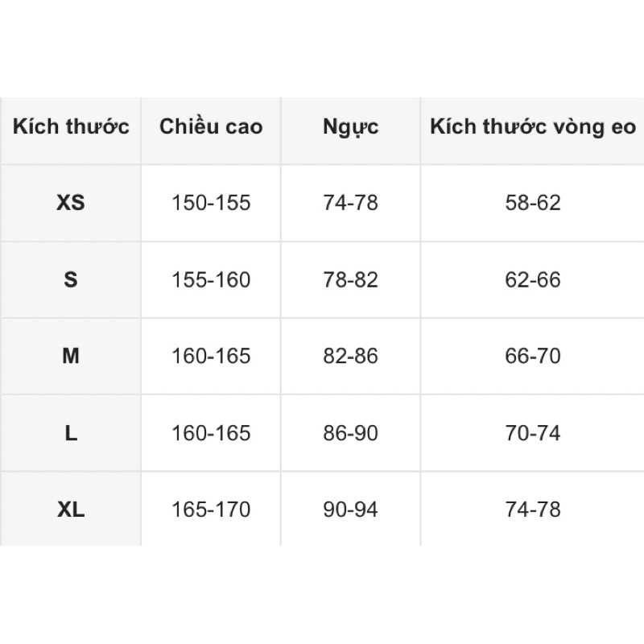This screenshot has height=644, width=644.
Task: Click the 90-94 chest cell
Action: 350,510
